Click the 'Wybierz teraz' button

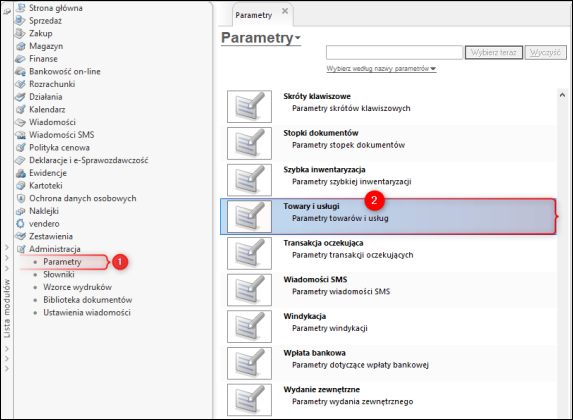coord(493,53)
